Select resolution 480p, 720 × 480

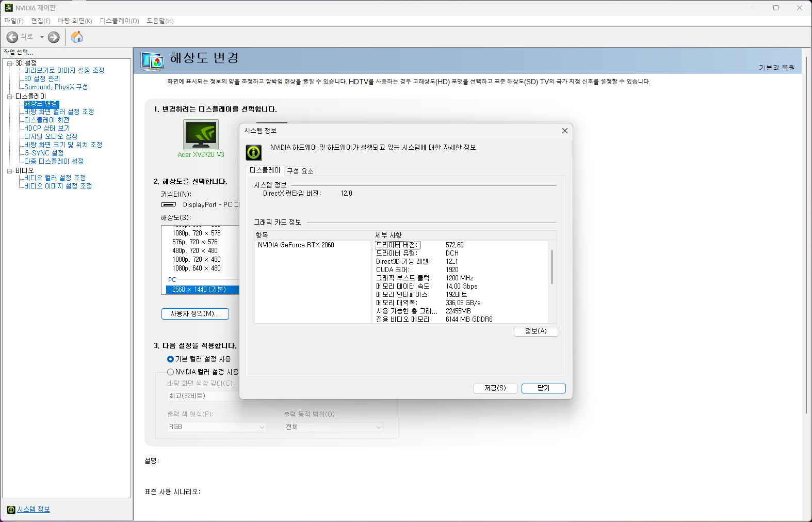pos(195,251)
